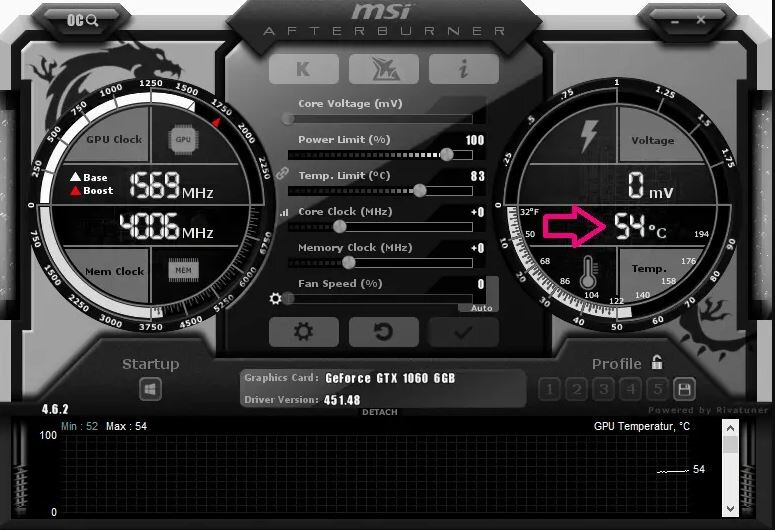The width and height of the screenshot is (775, 530).
Task: Click the Power Limit value 100
Action: click(x=475, y=140)
